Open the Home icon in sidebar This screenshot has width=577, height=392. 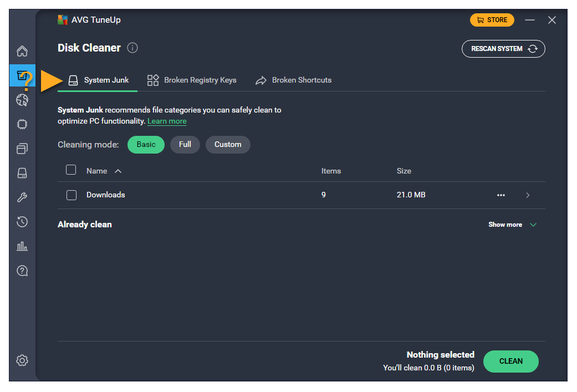(22, 52)
